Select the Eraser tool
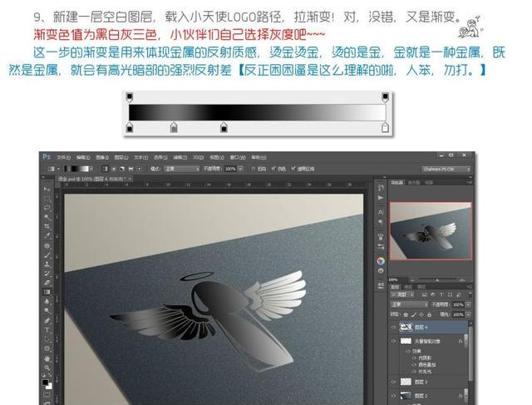 coord(47,283)
